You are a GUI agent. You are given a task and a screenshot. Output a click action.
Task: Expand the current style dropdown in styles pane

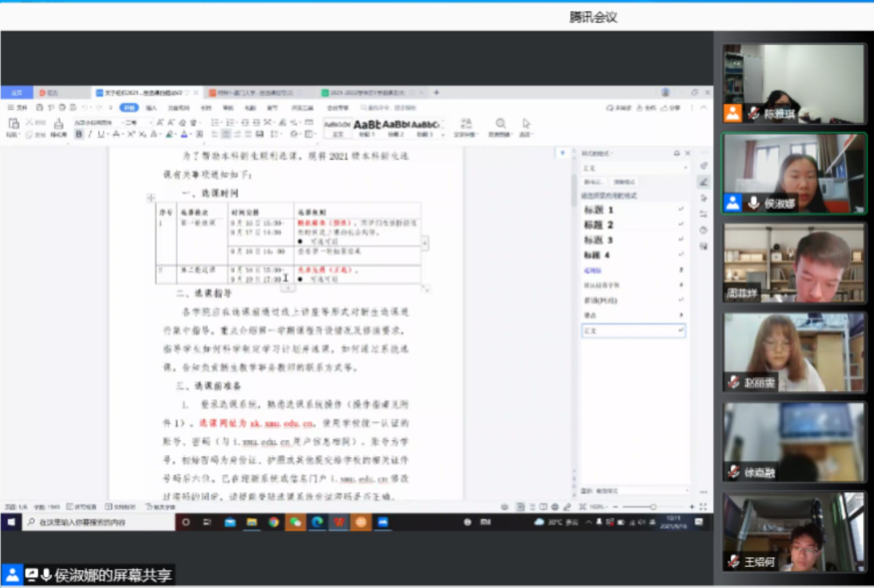coord(685,168)
